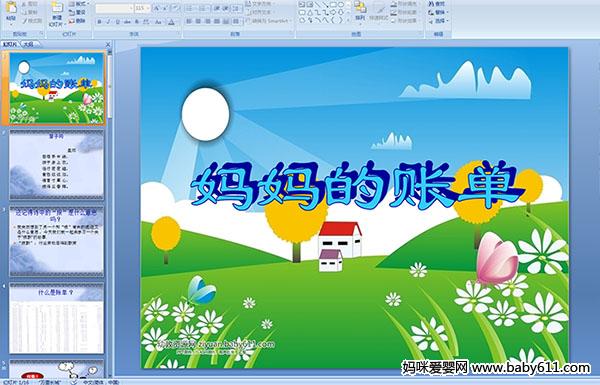Select the second slide thumbnail
The width and height of the screenshot is (600, 385).
[x=56, y=165]
